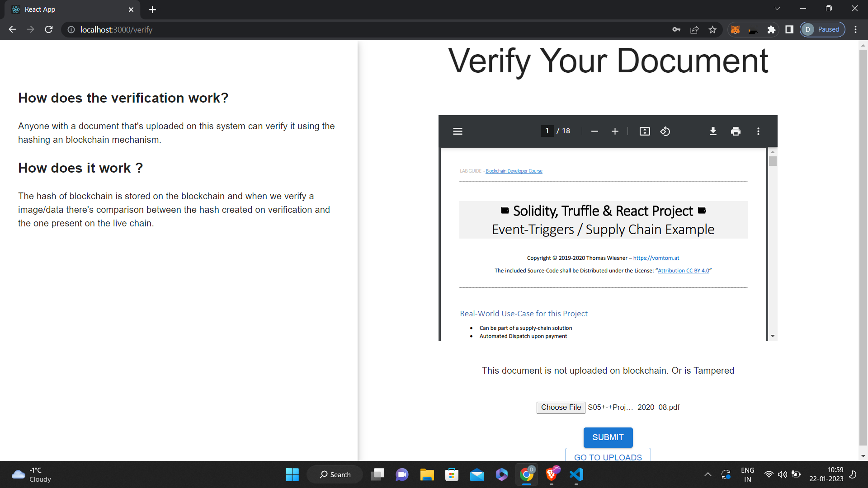Image resolution: width=868 pixels, height=488 pixels.
Task: Bookmark this page with star icon
Action: [x=712, y=30]
